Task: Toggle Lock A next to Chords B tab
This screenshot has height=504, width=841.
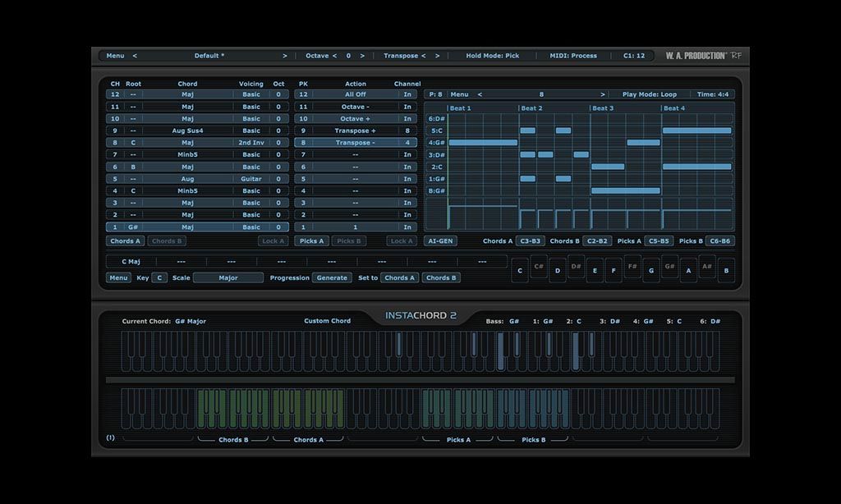Action: 273,241
